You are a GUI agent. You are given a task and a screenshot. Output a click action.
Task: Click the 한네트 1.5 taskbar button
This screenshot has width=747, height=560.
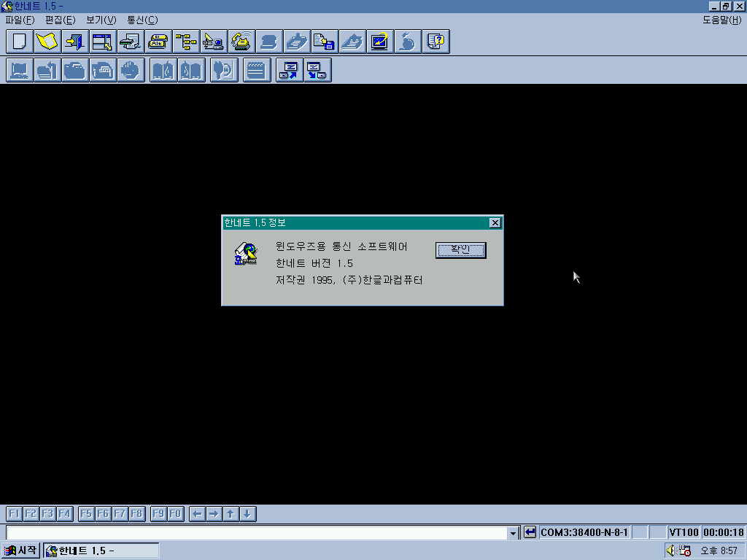click(101, 551)
